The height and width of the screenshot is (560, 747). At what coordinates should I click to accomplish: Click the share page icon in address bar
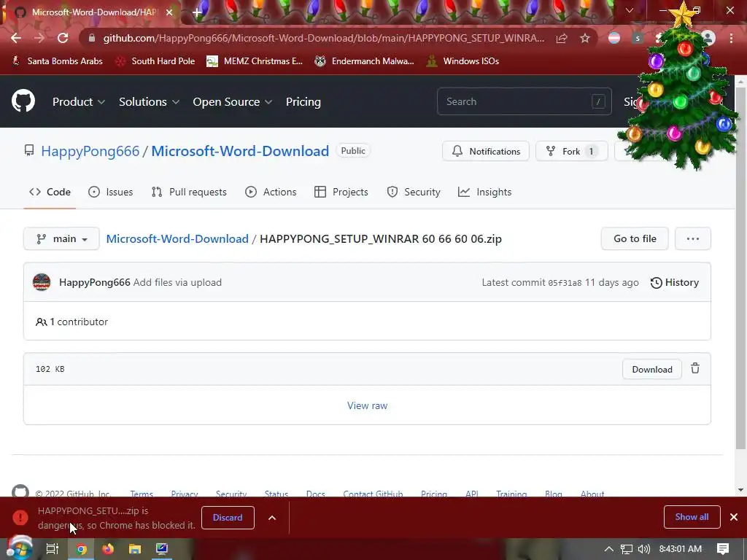[562, 38]
